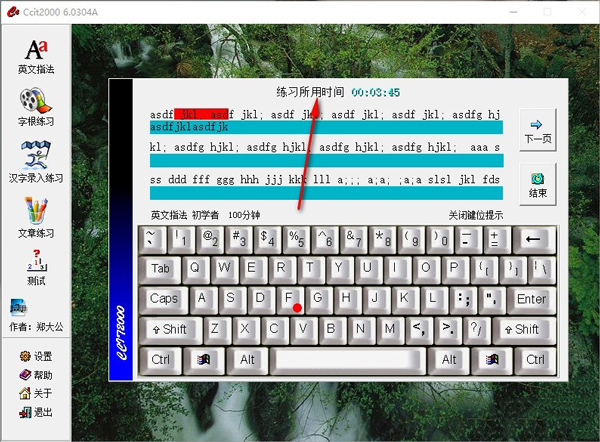Open 设置 settings
The width and height of the screenshot is (600, 442).
pos(36,356)
